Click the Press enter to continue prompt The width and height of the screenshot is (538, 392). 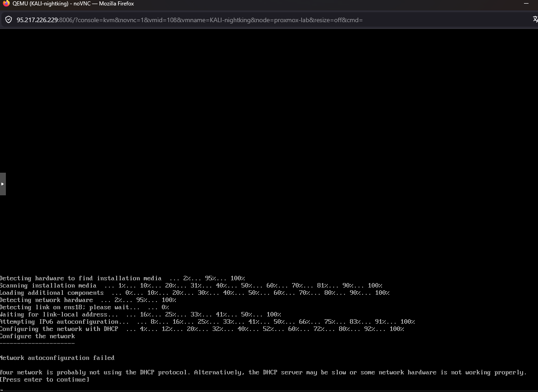44,379
